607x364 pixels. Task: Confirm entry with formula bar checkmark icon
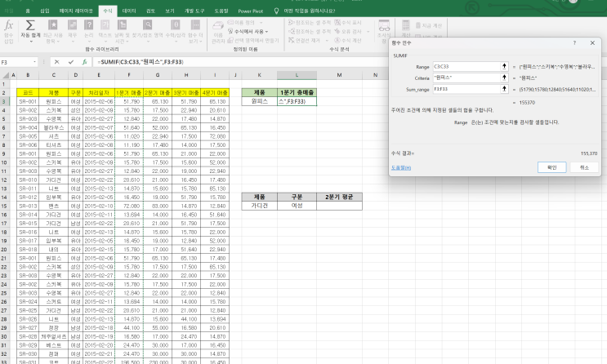point(70,62)
